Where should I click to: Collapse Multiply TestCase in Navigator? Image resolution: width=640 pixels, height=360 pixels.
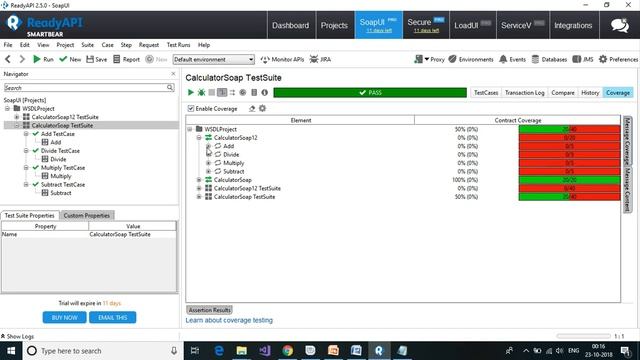click(26, 168)
